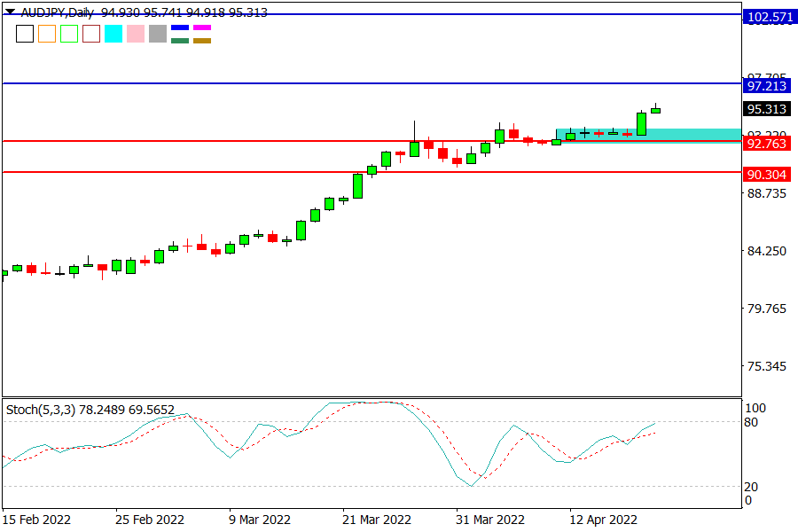Choose the blue line swatch

pyautogui.click(x=180, y=27)
